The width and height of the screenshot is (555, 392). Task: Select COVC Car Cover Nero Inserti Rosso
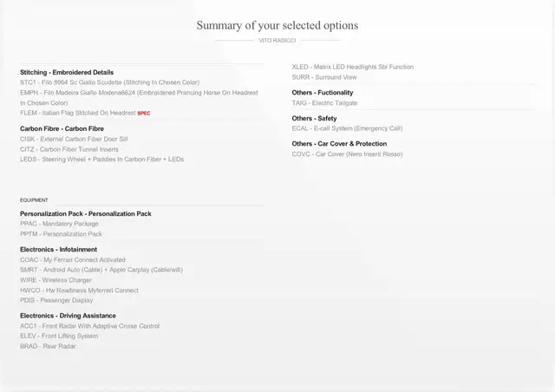[x=347, y=154]
